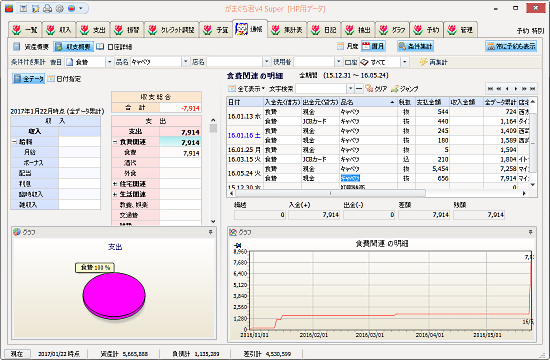Click the 再集計 lightning recalc button

[x=434, y=62]
